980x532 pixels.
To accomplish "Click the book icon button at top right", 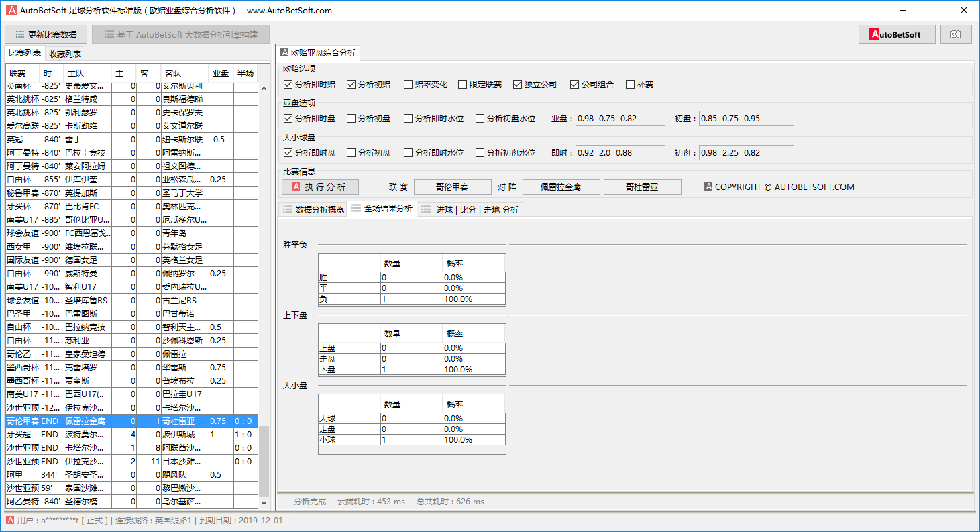I will pos(956,34).
